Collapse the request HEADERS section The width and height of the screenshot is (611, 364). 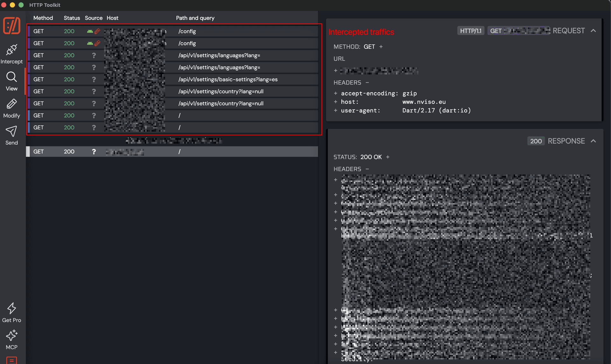coord(367,82)
